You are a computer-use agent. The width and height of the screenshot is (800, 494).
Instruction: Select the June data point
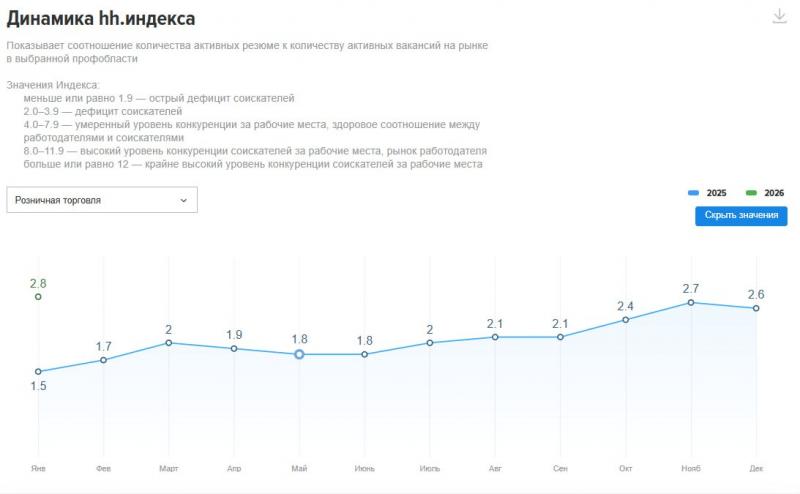click(x=364, y=354)
